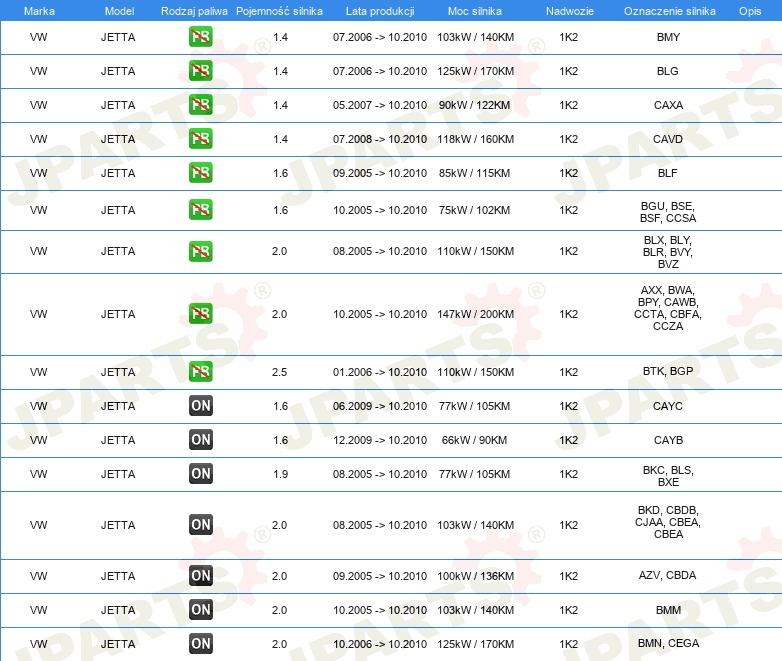Click the Rodzaj paliwa column header
The image size is (782, 661).
tap(194, 11)
